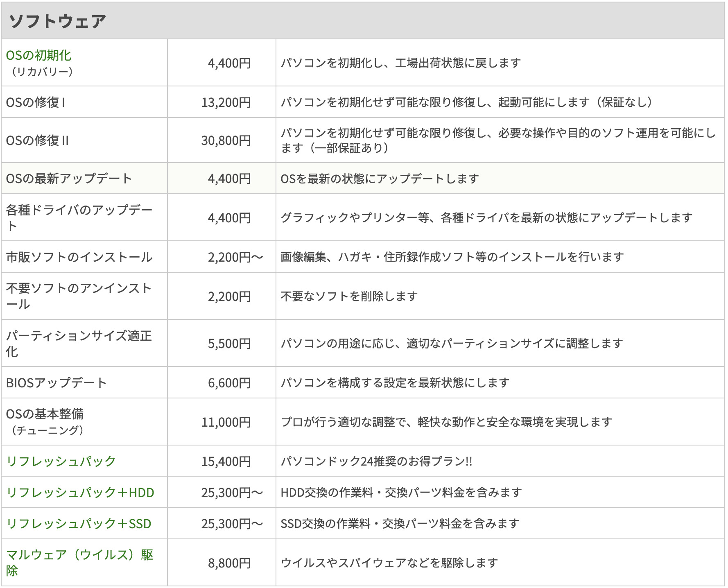
Task: Click the 8,800円 price cell
Action: [x=229, y=563]
